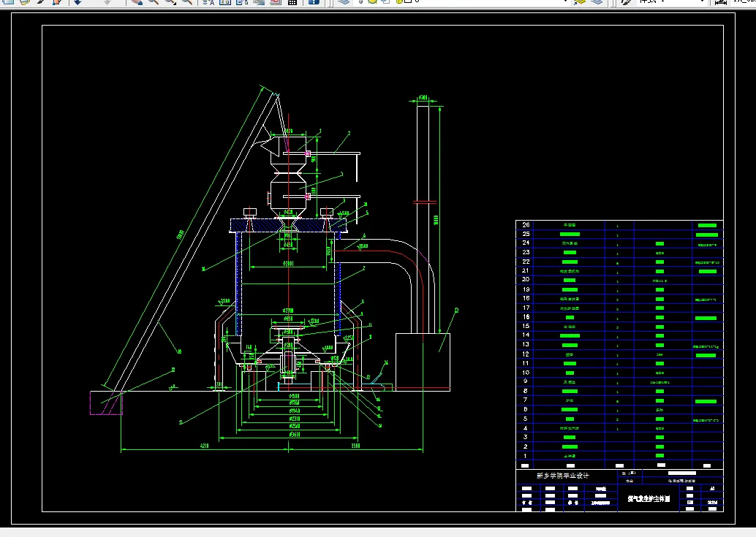Select the 3500 horizontal dimension text
This screenshot has height=537, width=756.
coord(355,446)
